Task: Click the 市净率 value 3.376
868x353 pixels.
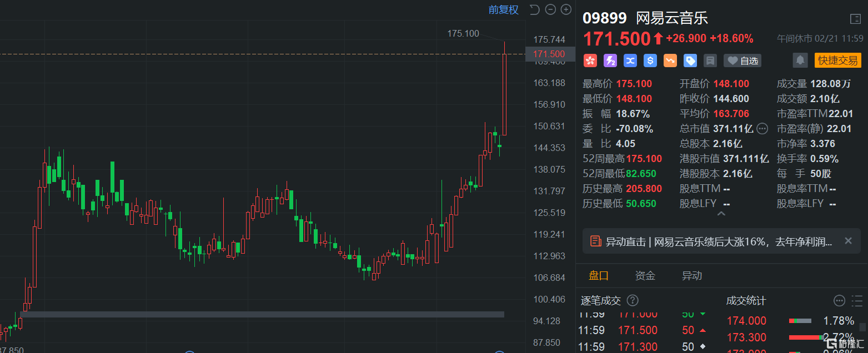Action: coord(822,144)
